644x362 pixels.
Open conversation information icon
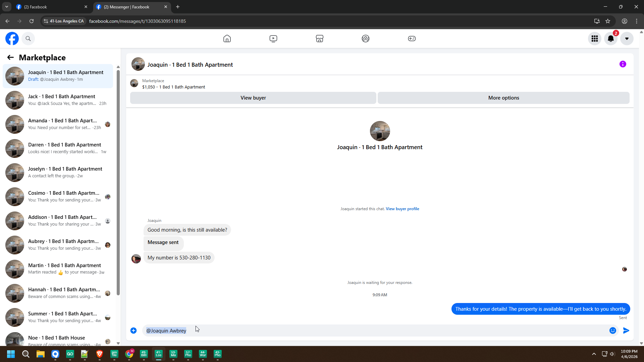(x=623, y=64)
